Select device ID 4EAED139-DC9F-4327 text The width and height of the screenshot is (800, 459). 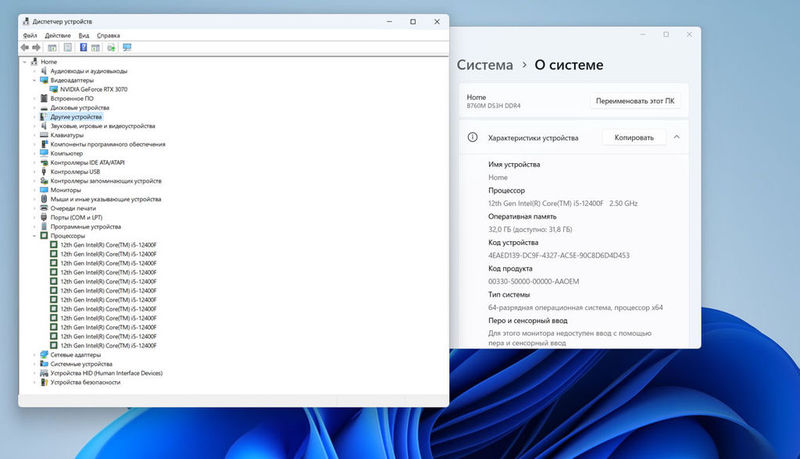click(559, 255)
